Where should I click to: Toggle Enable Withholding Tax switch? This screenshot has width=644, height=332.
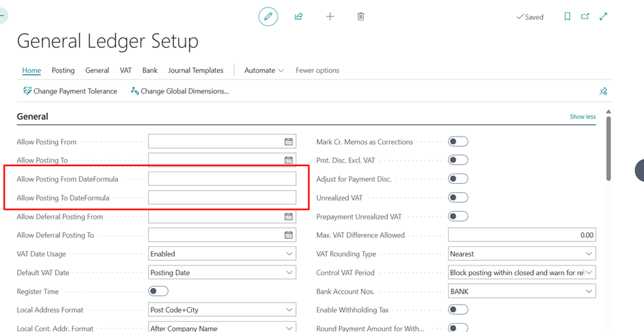458,309
